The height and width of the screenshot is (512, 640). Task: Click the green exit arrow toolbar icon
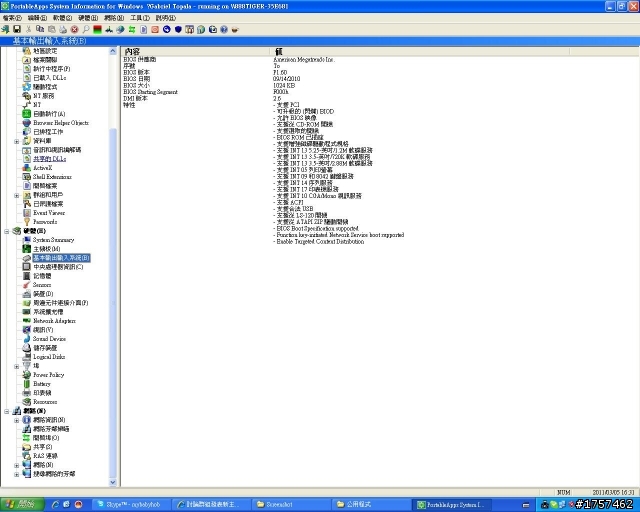(x=5, y=29)
